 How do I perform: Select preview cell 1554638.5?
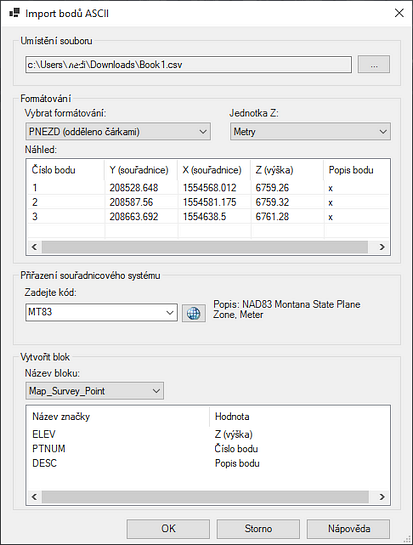tap(204, 217)
